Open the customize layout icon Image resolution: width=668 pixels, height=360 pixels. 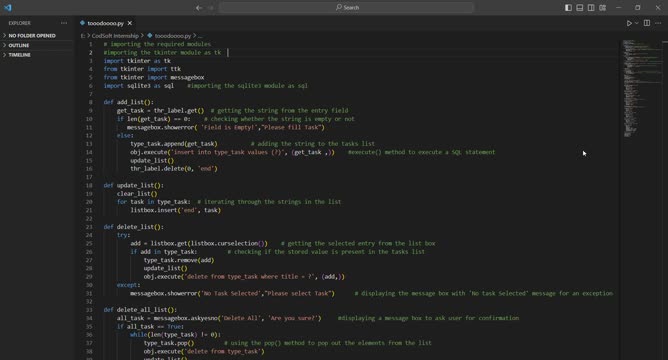tap(602, 7)
